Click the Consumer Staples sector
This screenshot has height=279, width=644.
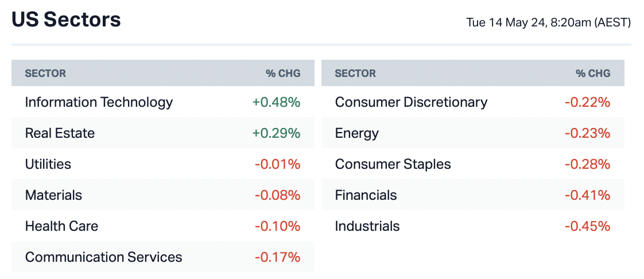(x=393, y=164)
